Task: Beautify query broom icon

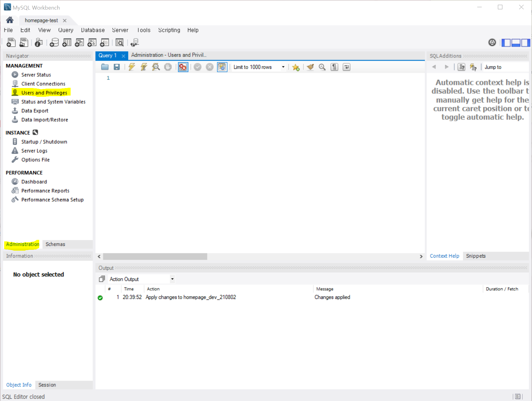Action: tap(310, 67)
